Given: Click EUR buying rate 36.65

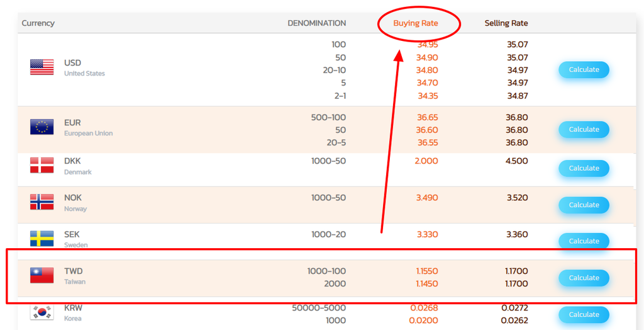Looking at the screenshot, I should coord(428,117).
